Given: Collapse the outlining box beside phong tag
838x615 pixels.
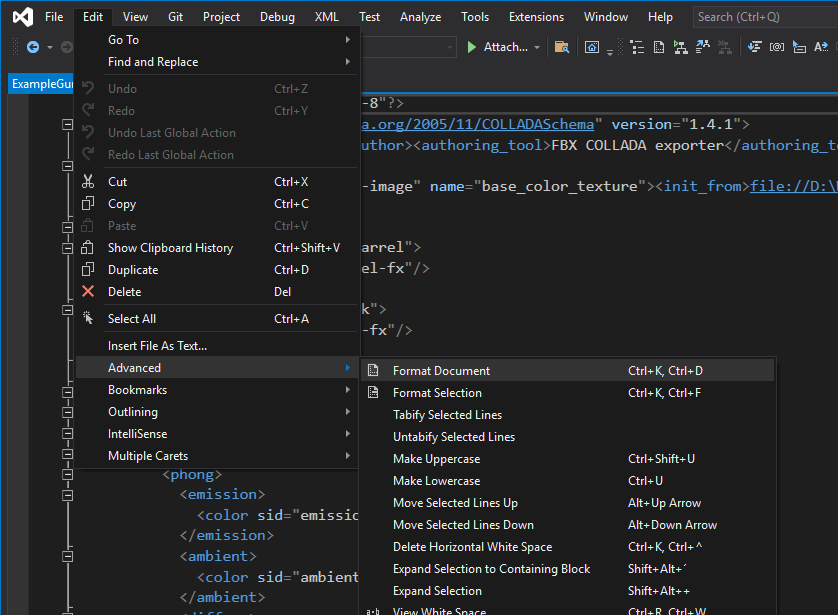Looking at the screenshot, I should (x=67, y=474).
